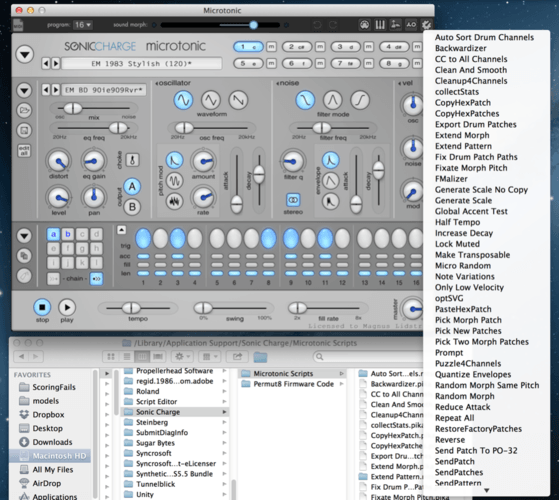Screen dimensions: 559x500
Task: Switch Finder to column view
Action: [x=142, y=356]
